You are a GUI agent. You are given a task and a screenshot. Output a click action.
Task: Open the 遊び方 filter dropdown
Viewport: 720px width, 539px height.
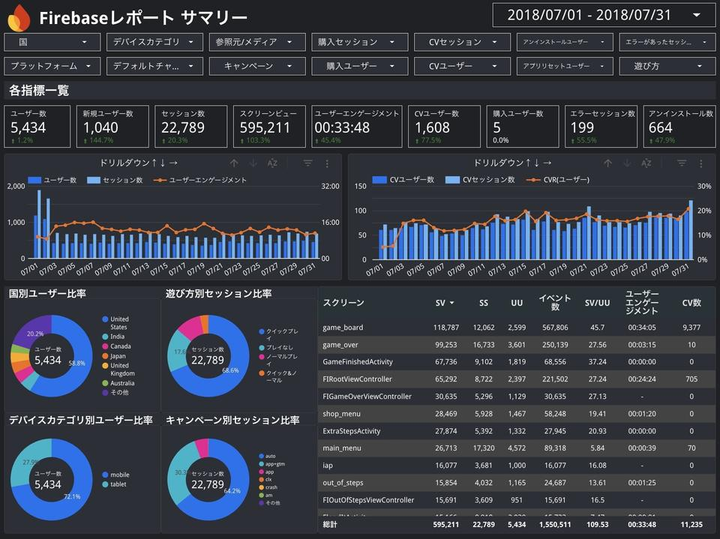pos(667,66)
